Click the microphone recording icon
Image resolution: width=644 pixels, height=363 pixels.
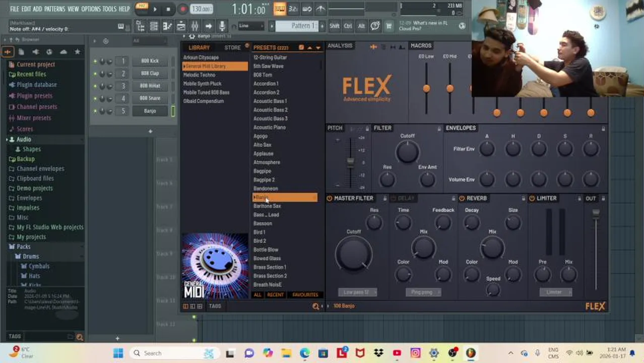[x=222, y=26]
